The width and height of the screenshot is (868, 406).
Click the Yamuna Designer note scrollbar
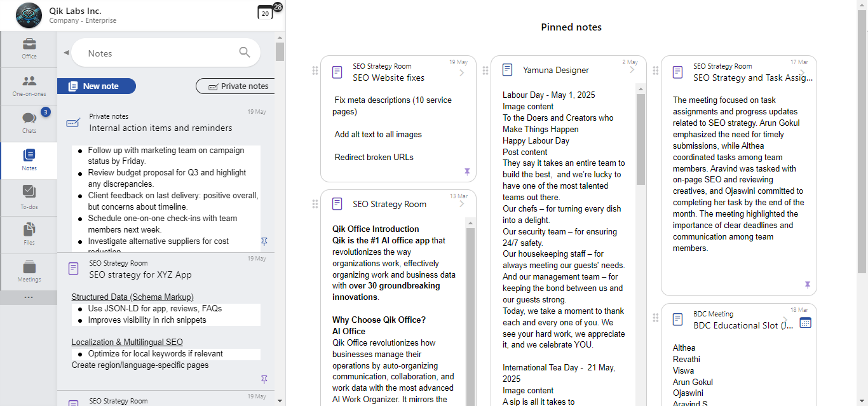click(641, 140)
